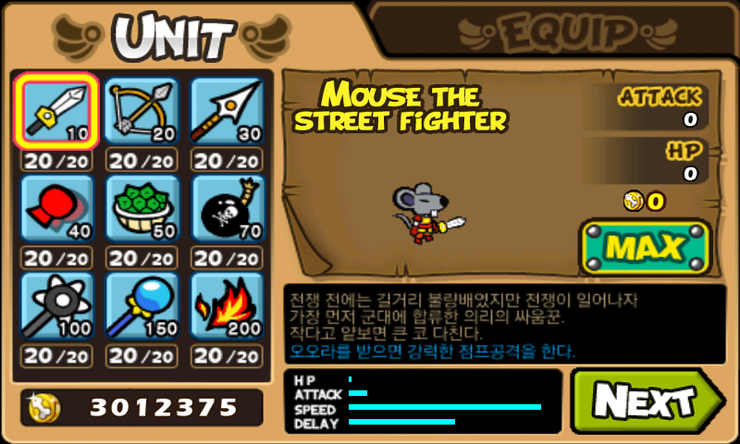Tap the NEXT arrow button
The height and width of the screenshot is (444, 740).
tap(648, 402)
